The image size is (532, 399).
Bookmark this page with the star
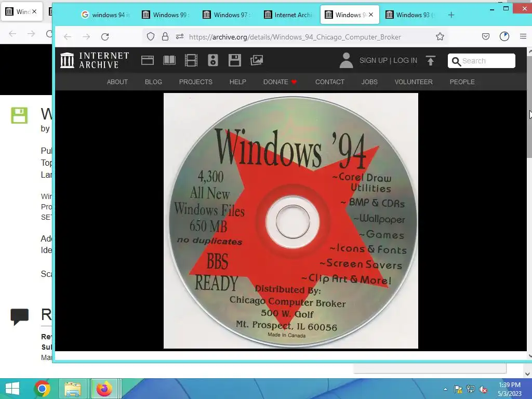point(440,37)
